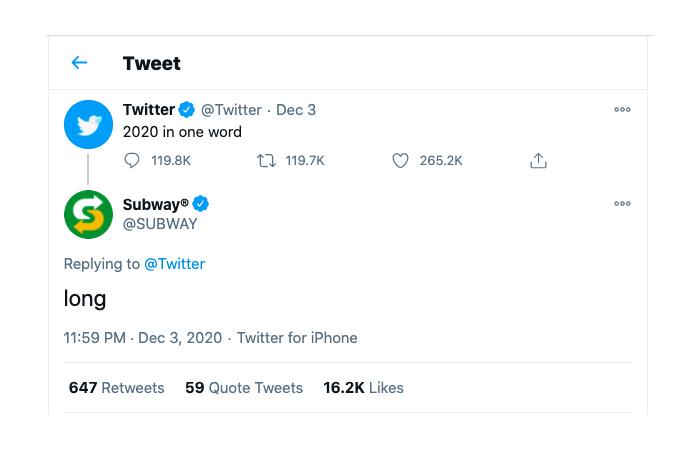The image size is (700, 450).
Task: Open more options for Twitter's tweet
Action: pos(622,109)
